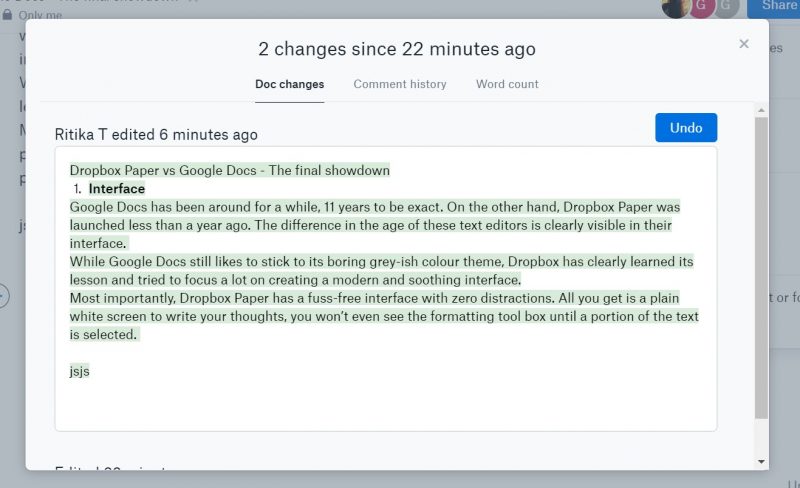Image resolution: width=800 pixels, height=488 pixels.
Task: Click the 'Only me' privacy label
Action: pos(40,15)
